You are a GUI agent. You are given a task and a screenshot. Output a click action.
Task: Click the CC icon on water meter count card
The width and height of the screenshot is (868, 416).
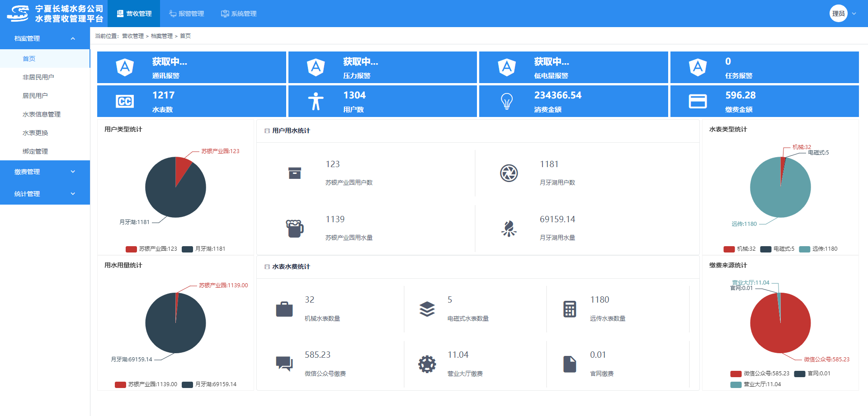[x=125, y=101]
